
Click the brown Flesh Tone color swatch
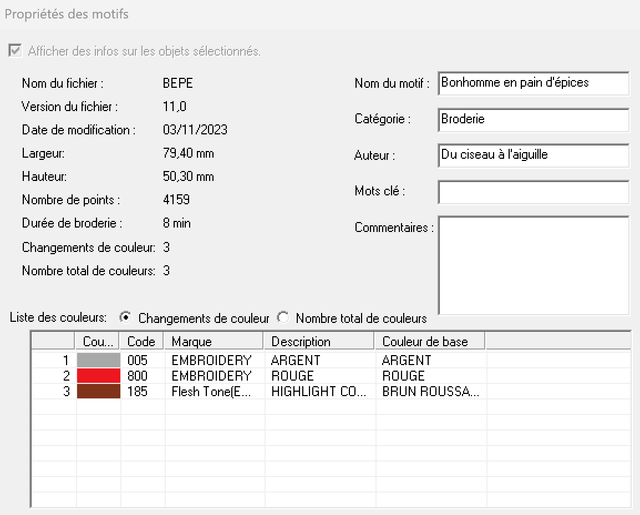pyautogui.click(x=99, y=392)
